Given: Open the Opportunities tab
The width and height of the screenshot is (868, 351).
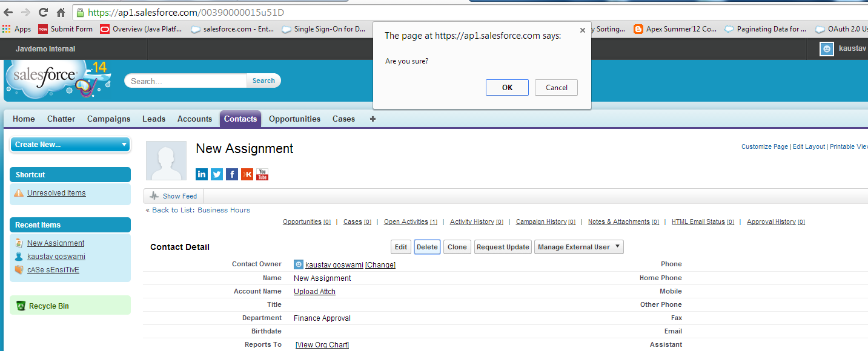Looking at the screenshot, I should (x=294, y=119).
